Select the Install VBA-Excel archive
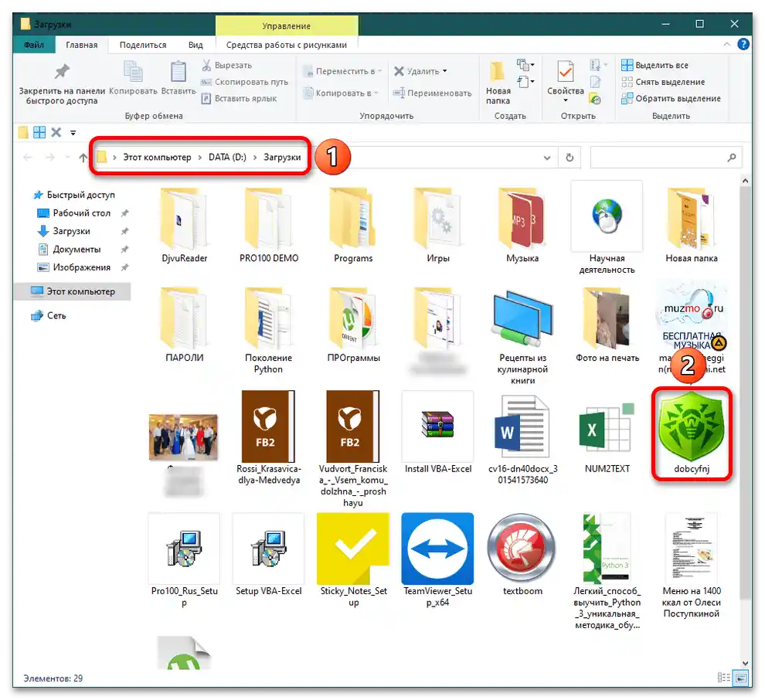 pyautogui.click(x=437, y=433)
